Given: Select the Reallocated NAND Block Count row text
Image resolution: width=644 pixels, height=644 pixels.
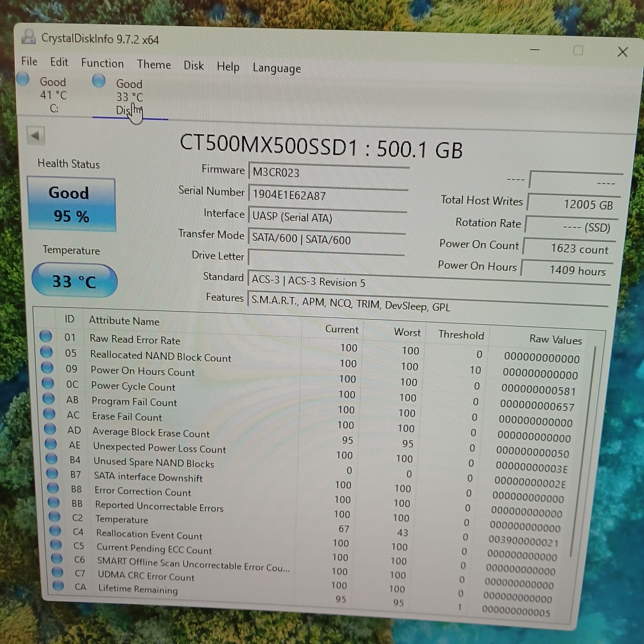Looking at the screenshot, I should pyautogui.click(x=160, y=356).
